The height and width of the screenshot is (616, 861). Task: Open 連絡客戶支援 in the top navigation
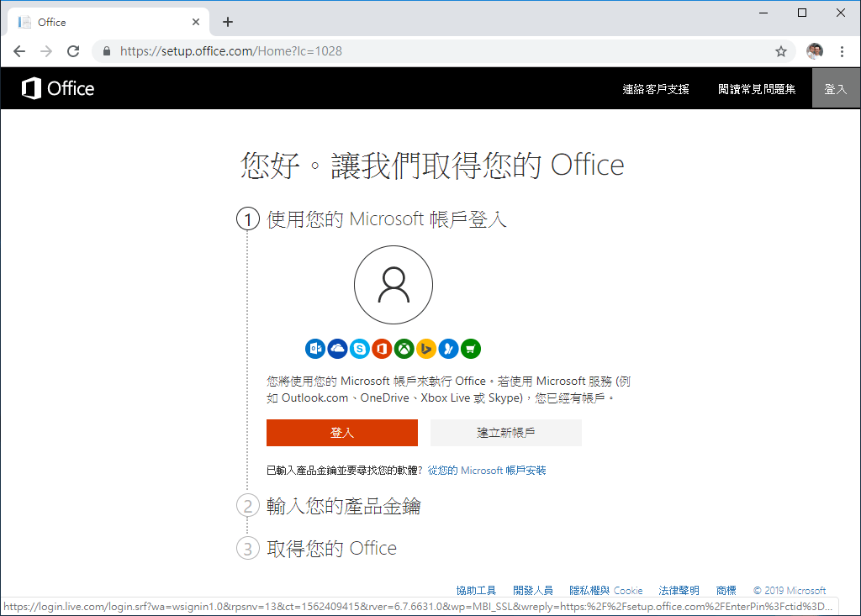click(656, 88)
